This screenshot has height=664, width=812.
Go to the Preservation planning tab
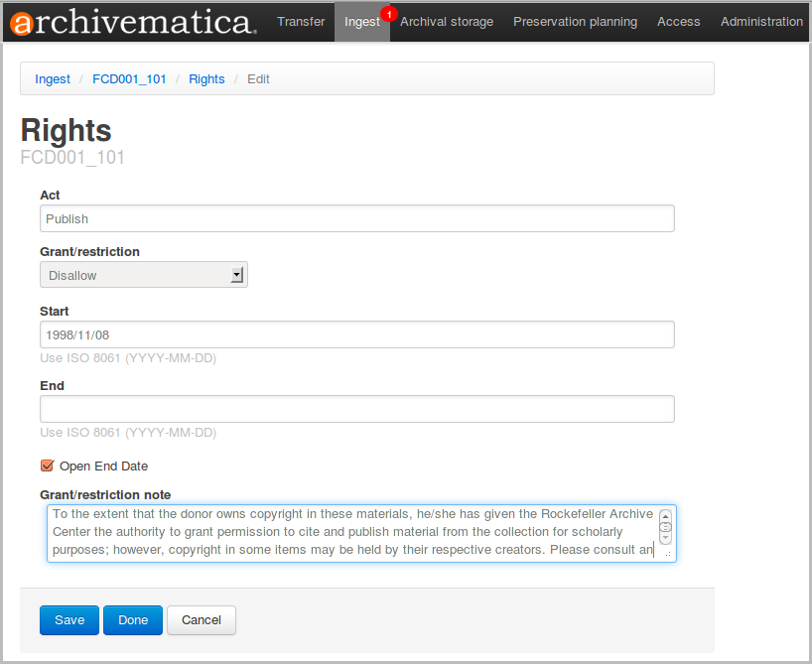pyautogui.click(x=577, y=22)
